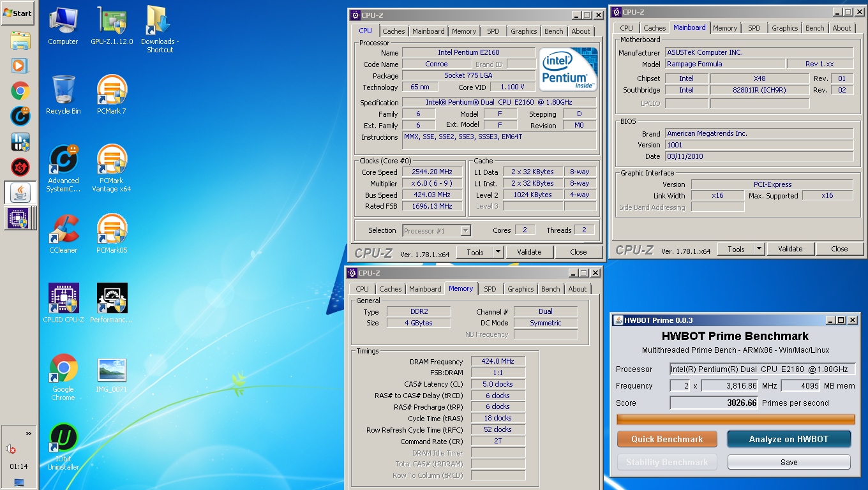Click the Bus Speed 424.03 MHz value
This screenshot has height=490, width=868.
coord(432,195)
